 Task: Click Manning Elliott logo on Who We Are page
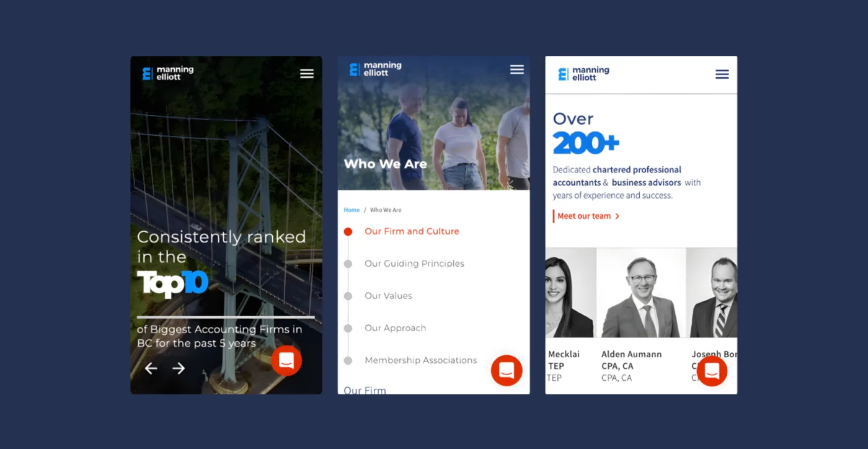375,69
